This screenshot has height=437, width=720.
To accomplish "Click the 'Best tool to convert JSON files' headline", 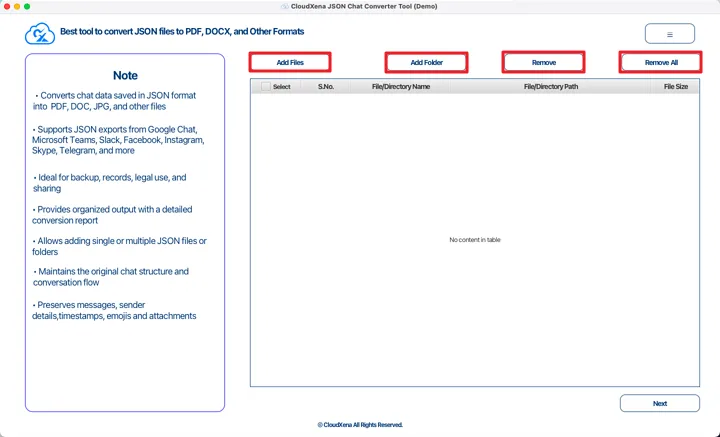I will (x=182, y=32).
